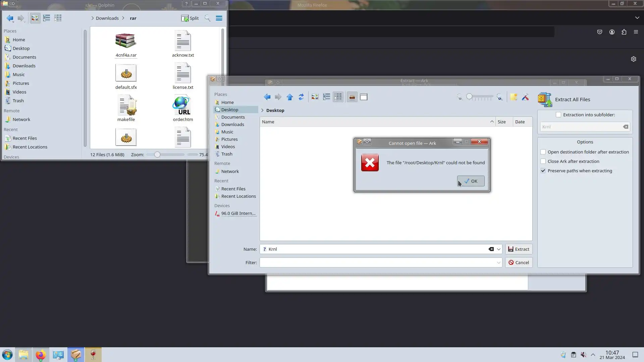Viewport: 644px width, 362px height.
Task: Click Dolphin's search magnifier icon
Action: tap(207, 18)
